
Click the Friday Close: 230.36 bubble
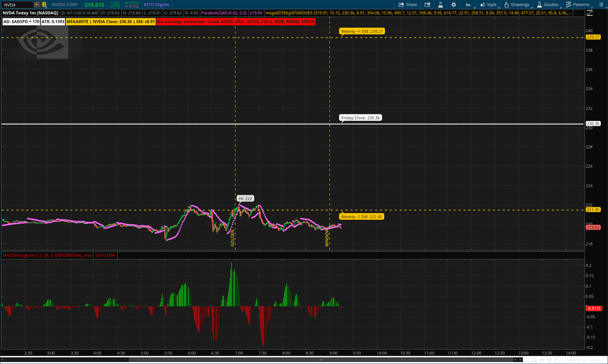click(361, 117)
